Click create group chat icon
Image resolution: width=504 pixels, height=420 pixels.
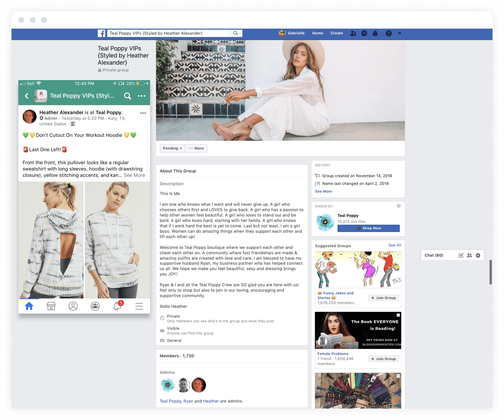469,255
